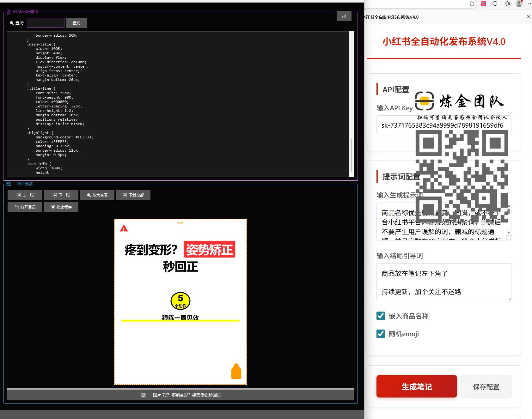Image resolution: width=532 pixels, height=419 pixels.
Task: Toggle the moon dark-mode icon above the code
Action: pyautogui.click(x=344, y=16)
